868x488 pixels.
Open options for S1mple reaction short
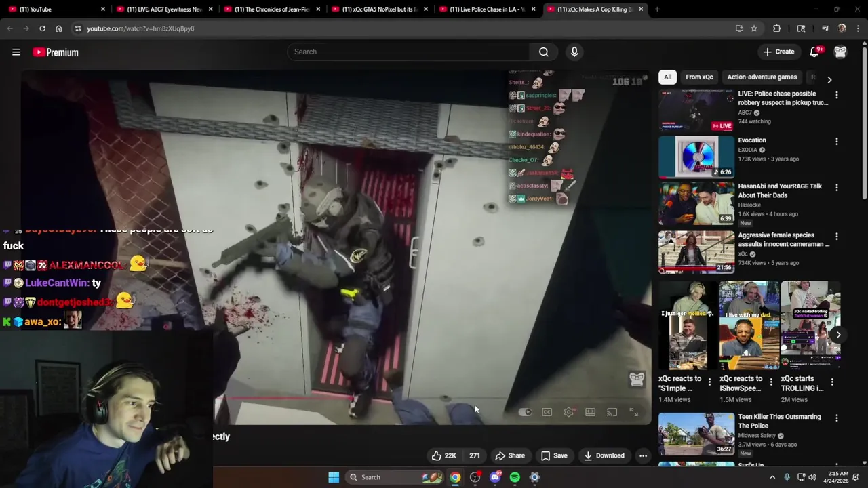(709, 382)
